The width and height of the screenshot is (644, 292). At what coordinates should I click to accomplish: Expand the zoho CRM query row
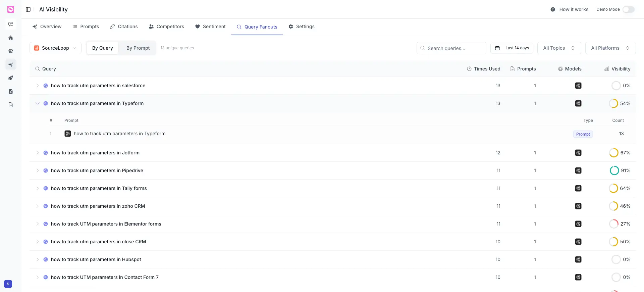[x=37, y=206]
